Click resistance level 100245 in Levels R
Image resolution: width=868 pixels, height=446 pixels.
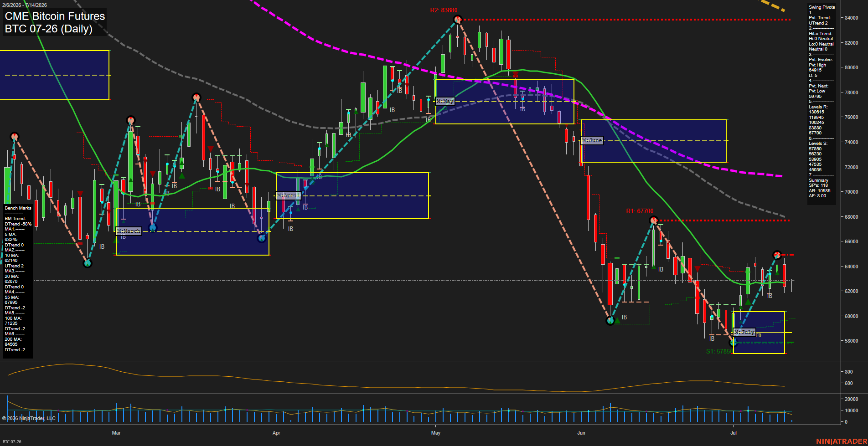tap(816, 123)
